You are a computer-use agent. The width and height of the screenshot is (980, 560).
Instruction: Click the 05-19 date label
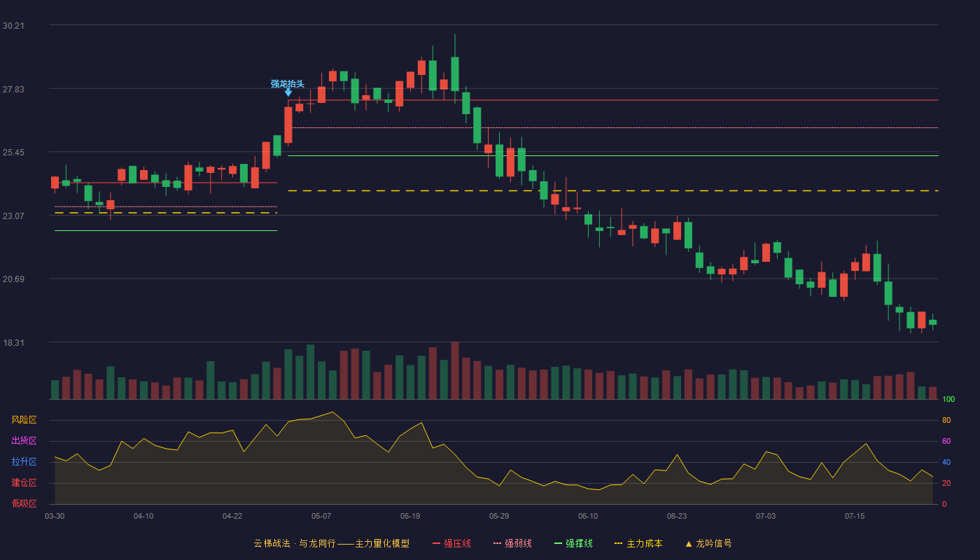410,516
